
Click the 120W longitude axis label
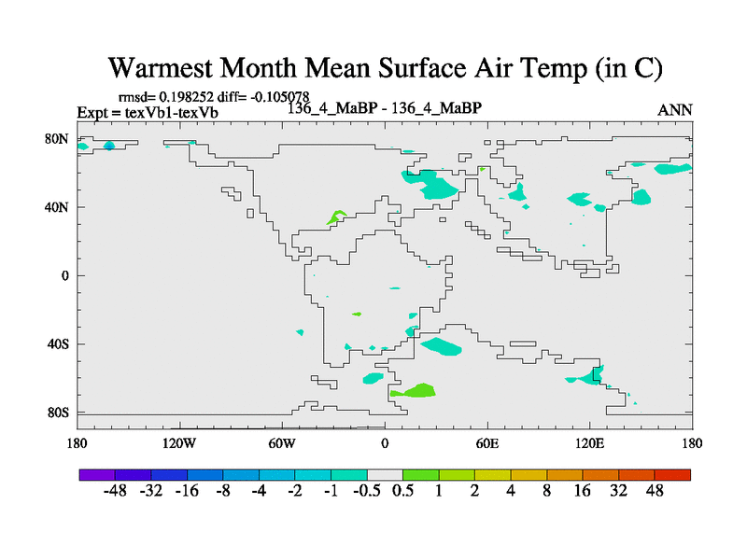click(x=179, y=441)
